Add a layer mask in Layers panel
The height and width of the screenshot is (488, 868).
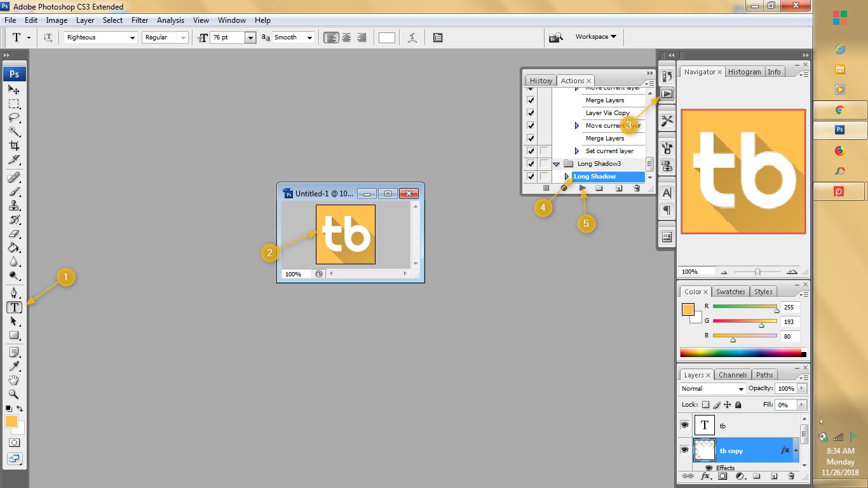722,475
